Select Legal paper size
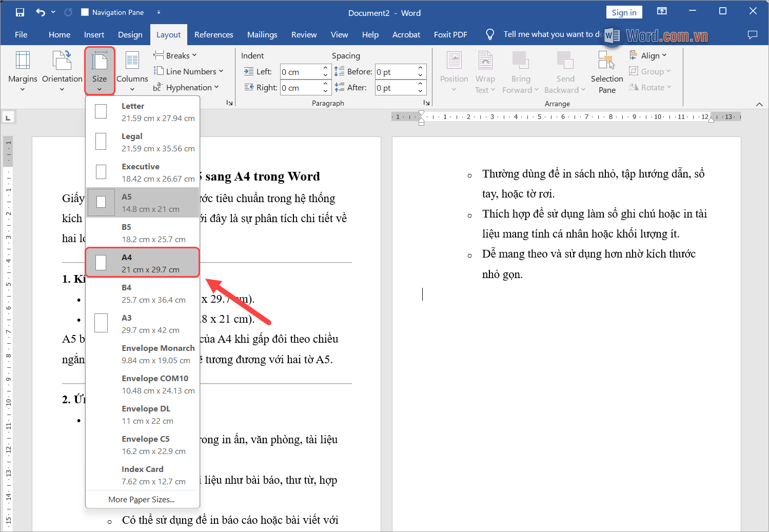This screenshot has height=532, width=769. click(143, 142)
